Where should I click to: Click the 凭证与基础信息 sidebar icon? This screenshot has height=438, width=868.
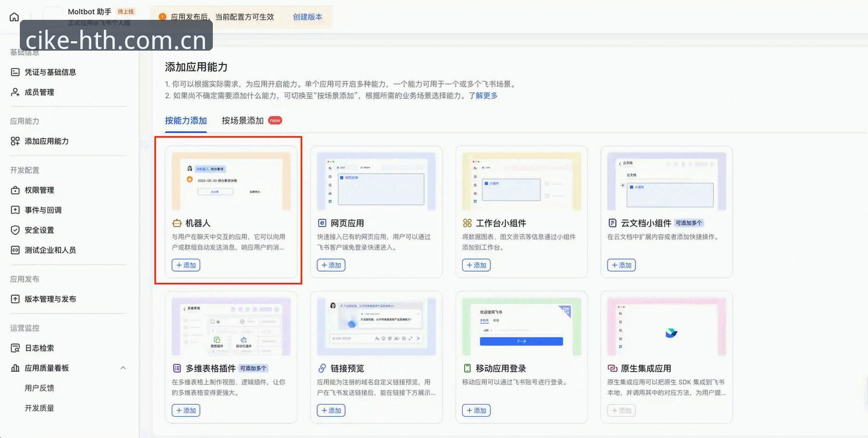tap(15, 72)
